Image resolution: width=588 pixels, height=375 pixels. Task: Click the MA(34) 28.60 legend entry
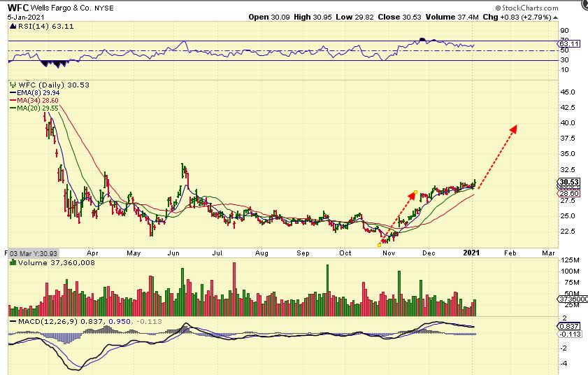click(x=38, y=101)
